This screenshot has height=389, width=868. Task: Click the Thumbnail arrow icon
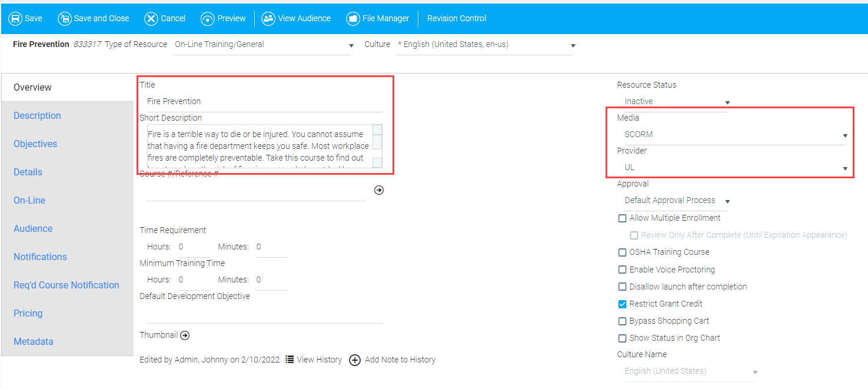185,335
